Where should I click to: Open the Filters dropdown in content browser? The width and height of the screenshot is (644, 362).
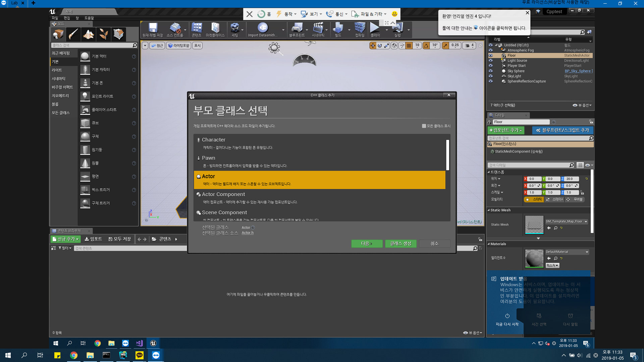pos(65,248)
